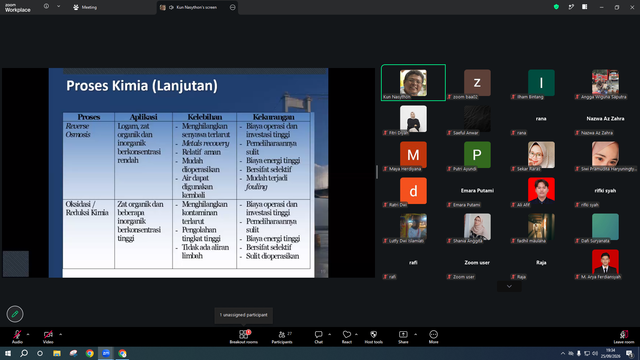The height and width of the screenshot is (360, 640).
Task: Open Windows Start menu
Action: (x=8, y=353)
